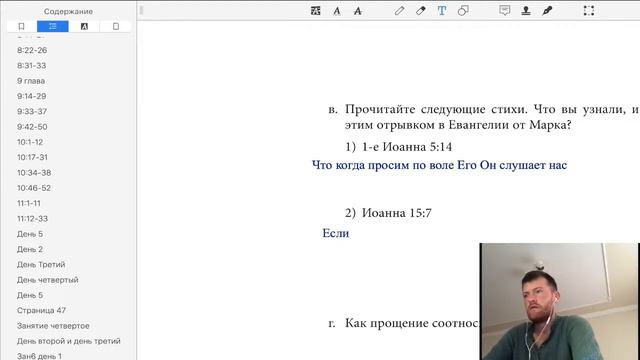This screenshot has height=360, width=640.
Task: Go to outline item '9 глава'
Action: [31, 81]
